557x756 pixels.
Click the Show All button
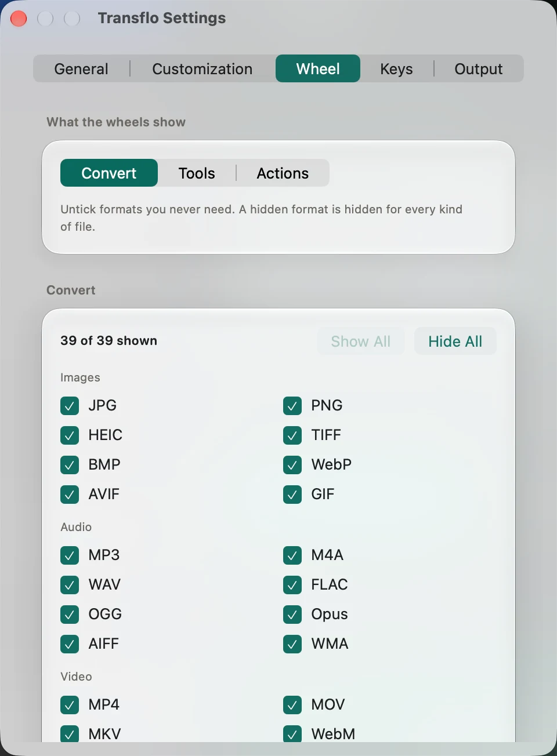coord(361,341)
